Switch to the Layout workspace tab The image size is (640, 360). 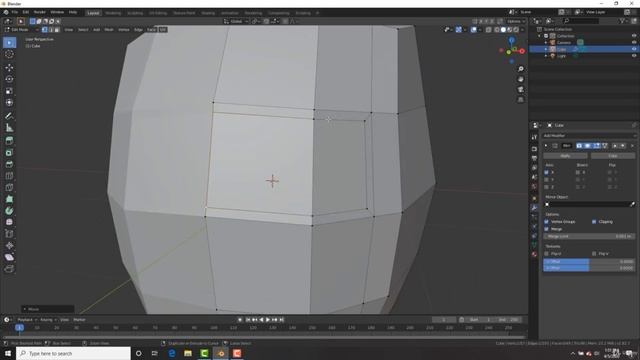point(93,13)
